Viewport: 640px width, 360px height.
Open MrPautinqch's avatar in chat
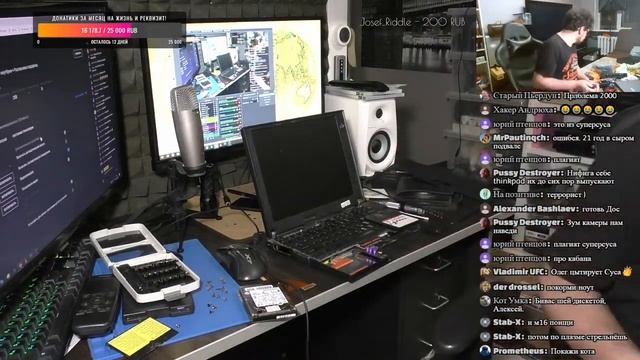(x=485, y=138)
